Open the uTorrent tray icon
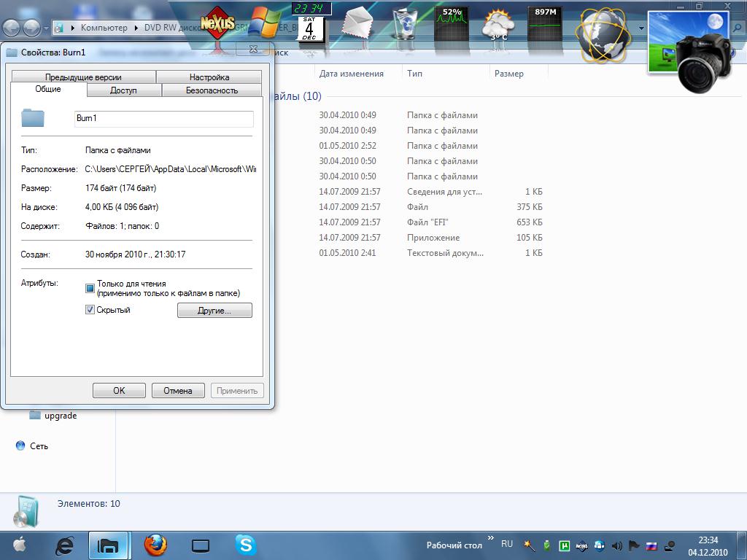 [564, 545]
